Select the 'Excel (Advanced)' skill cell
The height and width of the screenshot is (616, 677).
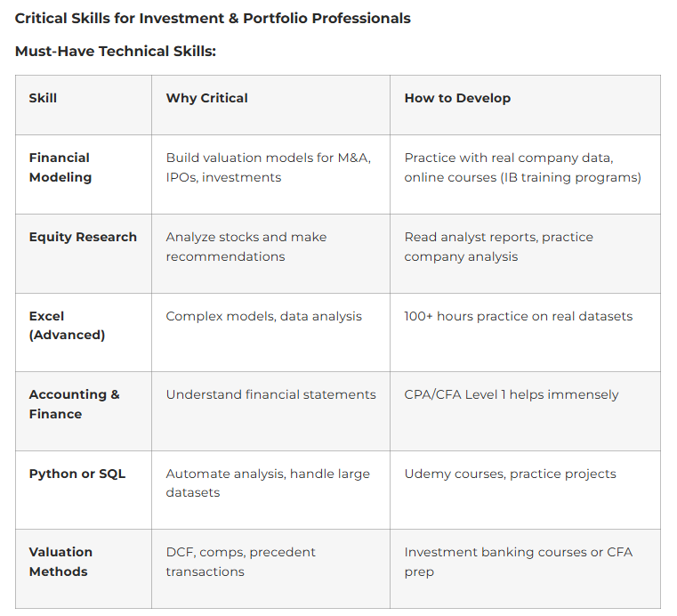click(x=67, y=325)
